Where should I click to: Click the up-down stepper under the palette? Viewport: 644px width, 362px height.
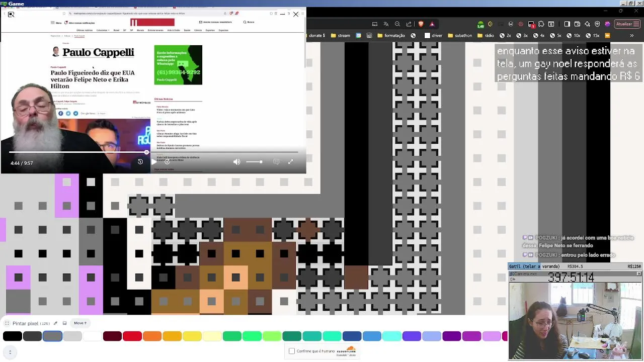tap(10, 352)
